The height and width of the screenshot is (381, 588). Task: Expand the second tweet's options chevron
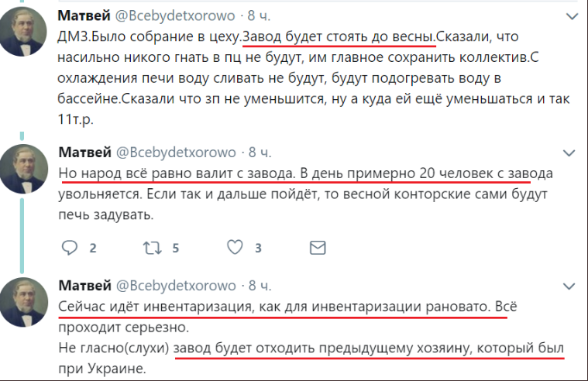572,150
